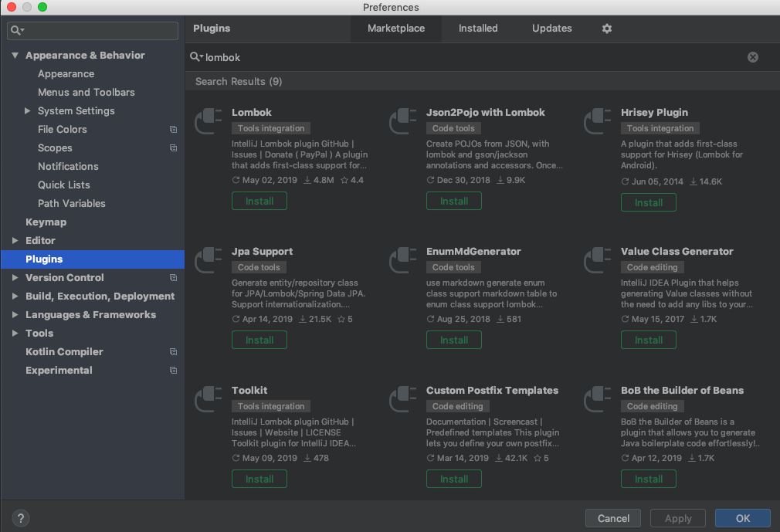Image resolution: width=780 pixels, height=532 pixels.
Task: Expand the Tools section
Action: [15, 333]
